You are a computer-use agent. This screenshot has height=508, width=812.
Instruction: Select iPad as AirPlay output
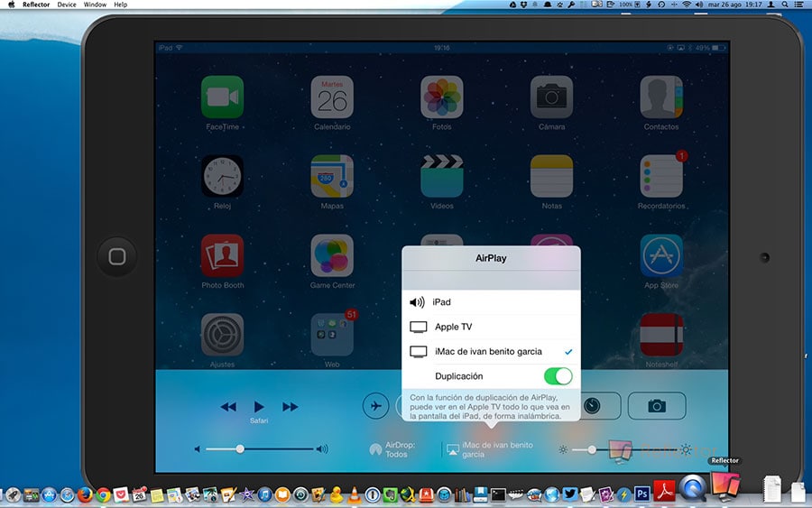click(491, 302)
